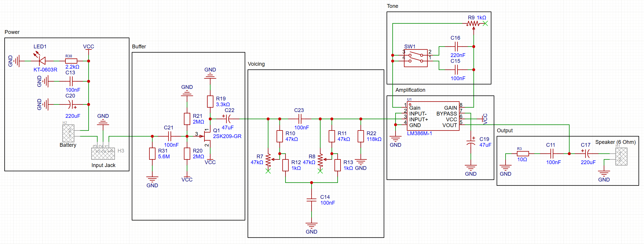Select resistor R31 symbol
This screenshot has height=244, width=644.
click(152, 154)
